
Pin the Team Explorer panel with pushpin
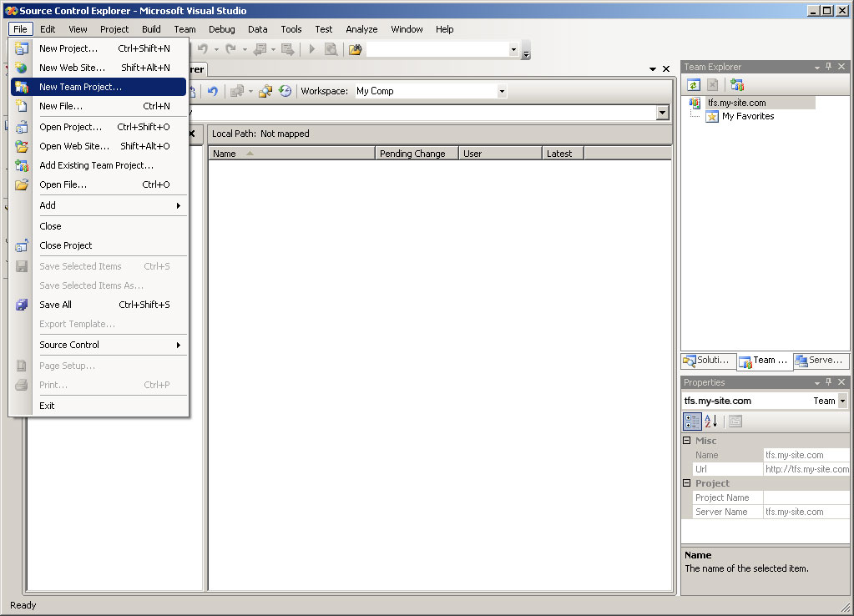829,67
